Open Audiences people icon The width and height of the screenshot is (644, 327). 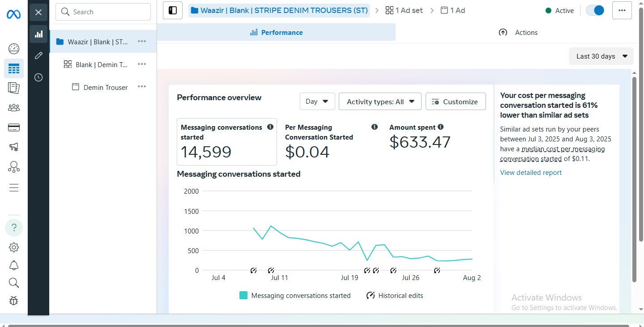coord(14,108)
